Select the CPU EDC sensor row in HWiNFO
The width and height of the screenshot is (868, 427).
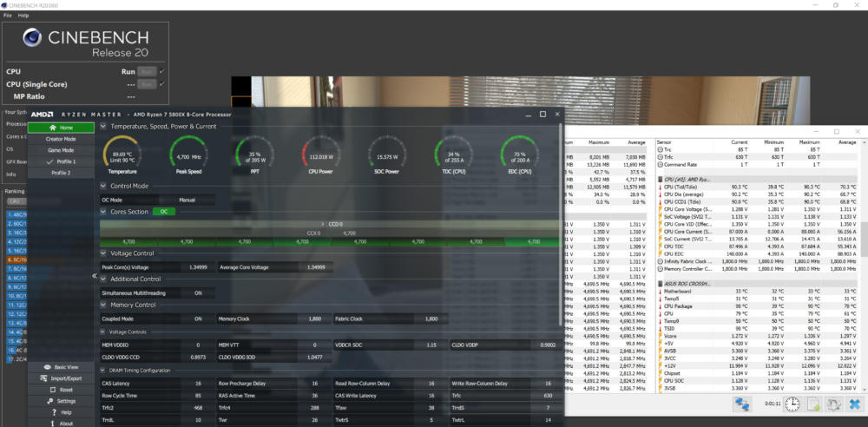pyautogui.click(x=756, y=253)
